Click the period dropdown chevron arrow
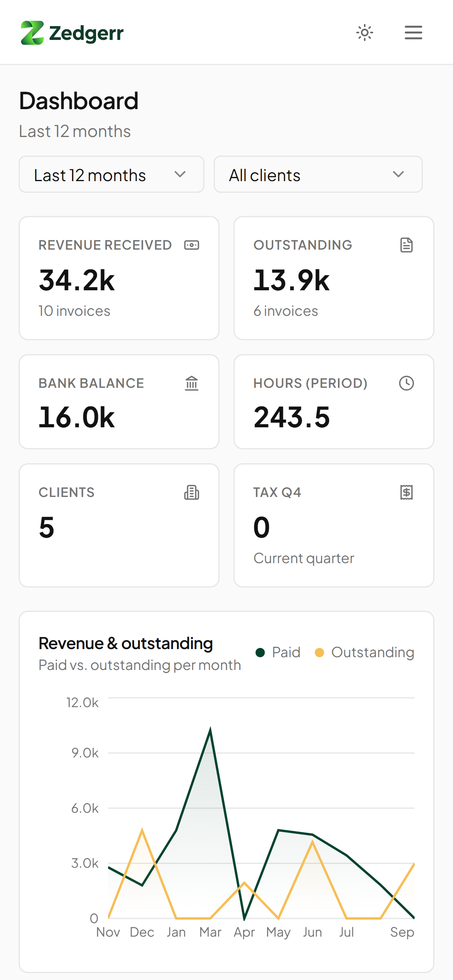 click(180, 175)
